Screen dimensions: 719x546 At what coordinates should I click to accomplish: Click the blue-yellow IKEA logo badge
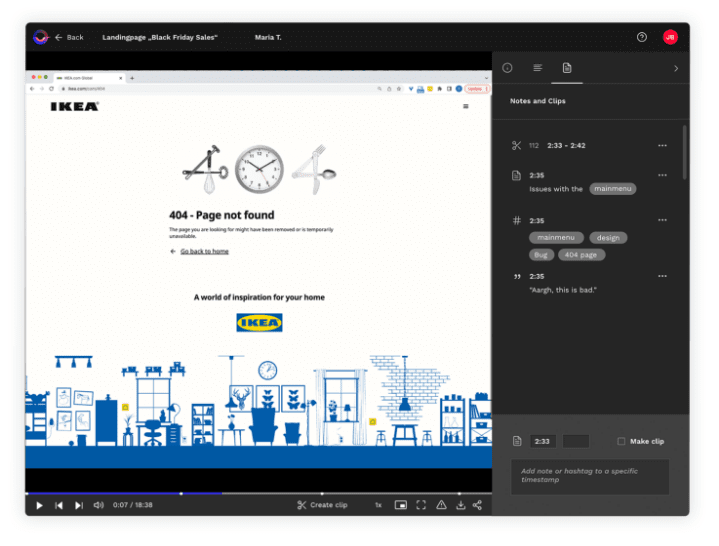[259, 323]
